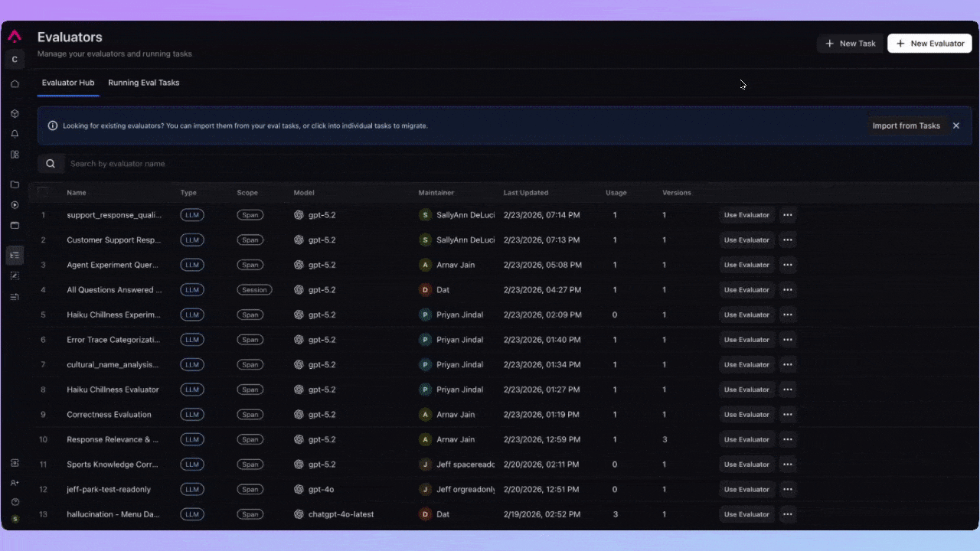980x551 pixels.
Task: Select the invite user icon near bottom sidebar
Action: (15, 482)
